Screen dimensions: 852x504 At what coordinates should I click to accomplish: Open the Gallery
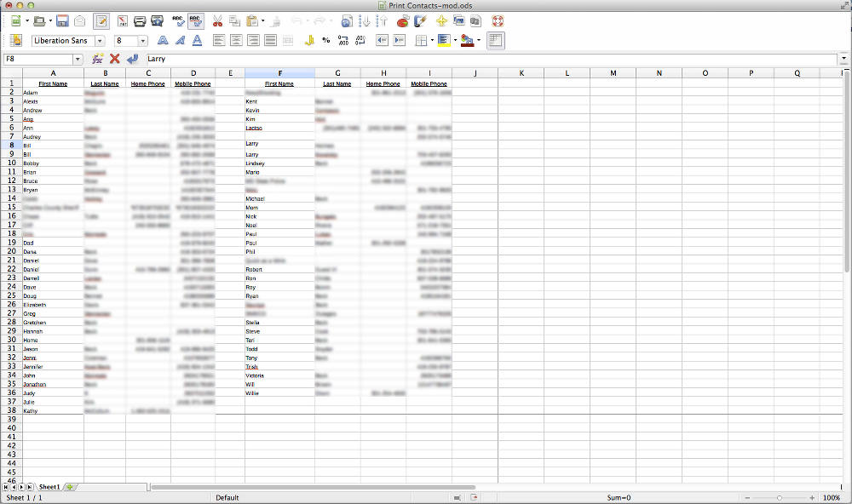tap(458, 20)
